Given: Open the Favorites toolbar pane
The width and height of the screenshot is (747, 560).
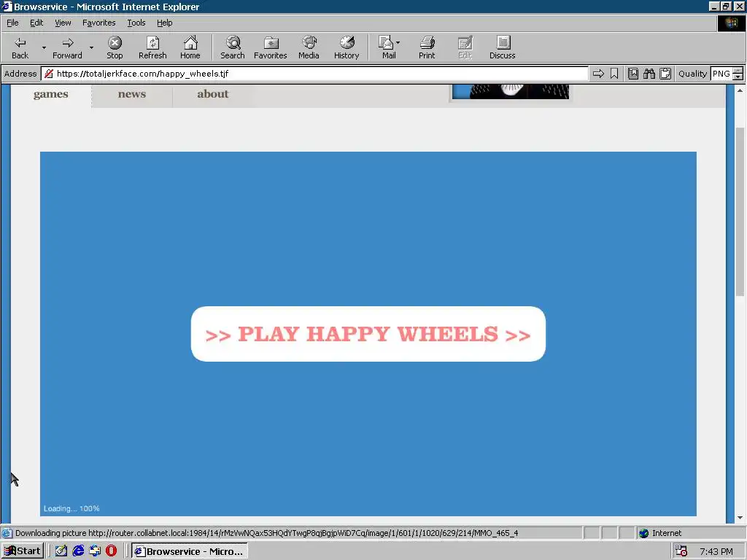Looking at the screenshot, I should click(x=271, y=47).
